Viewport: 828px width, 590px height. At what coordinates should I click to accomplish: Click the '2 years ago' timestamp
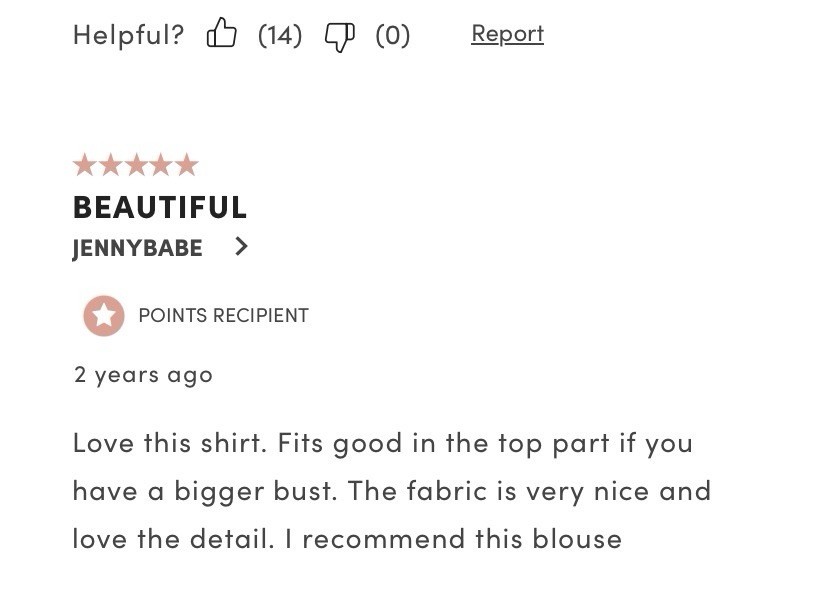point(143,376)
